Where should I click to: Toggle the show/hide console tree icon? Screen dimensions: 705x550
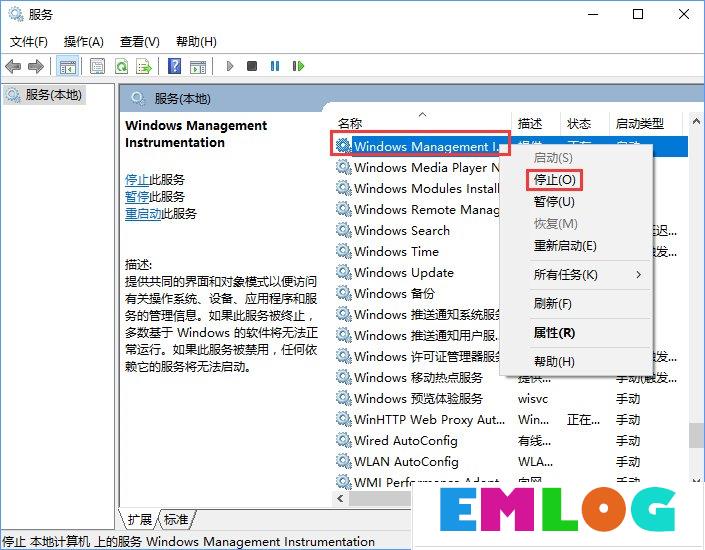[68, 67]
